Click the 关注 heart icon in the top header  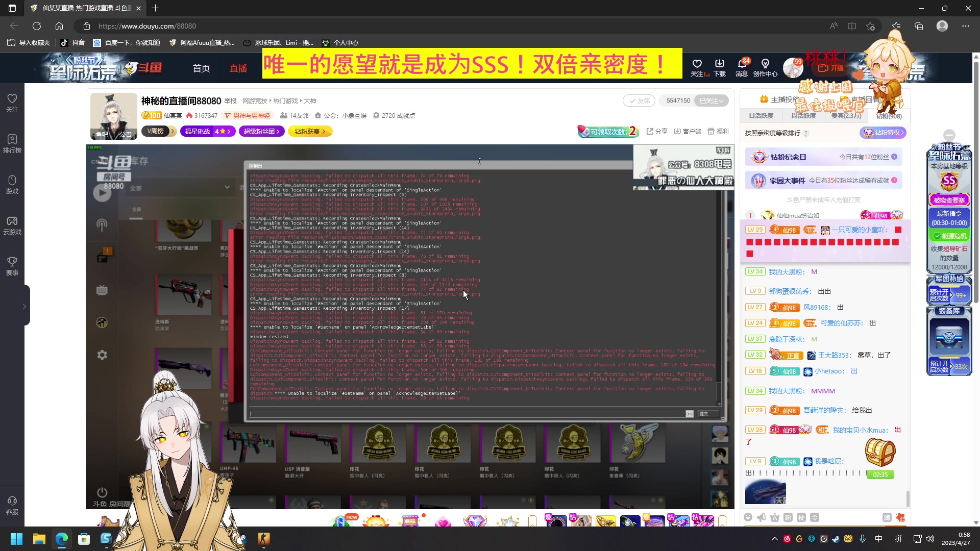697,67
